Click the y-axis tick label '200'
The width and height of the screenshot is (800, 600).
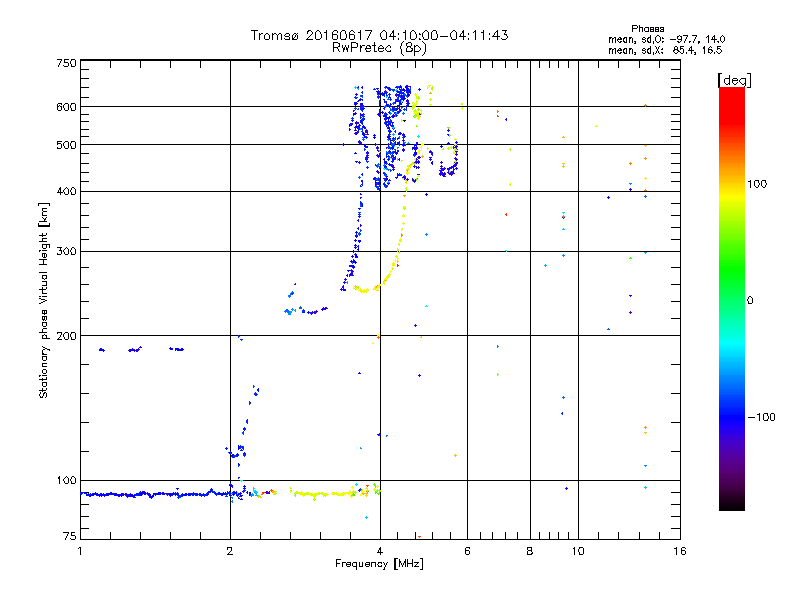[66, 336]
